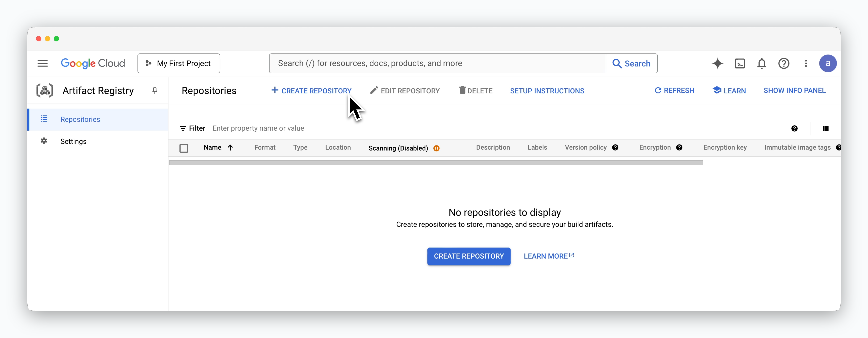The height and width of the screenshot is (338, 868).
Task: Open filter help question mark icon
Action: (794, 128)
